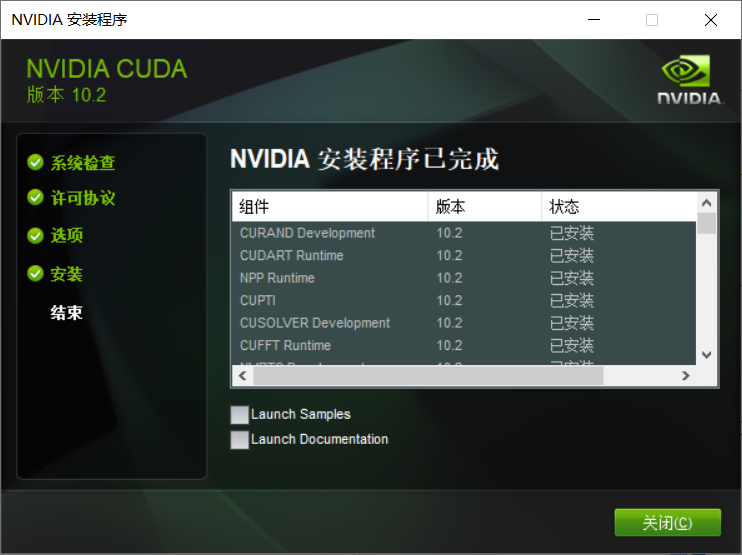Image resolution: width=742 pixels, height=555 pixels.
Task: Click the 关闭(C) close button
Action: point(667,522)
